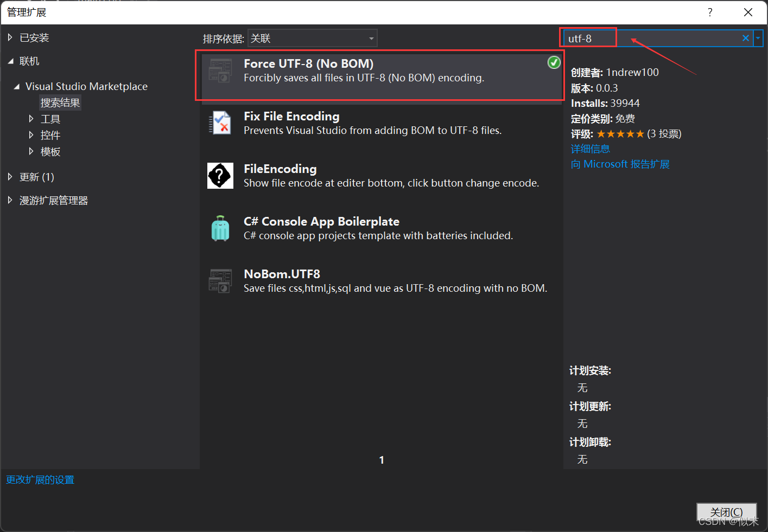Click the C# Console App Boilerplate icon
Image resolution: width=768 pixels, height=532 pixels.
point(220,228)
